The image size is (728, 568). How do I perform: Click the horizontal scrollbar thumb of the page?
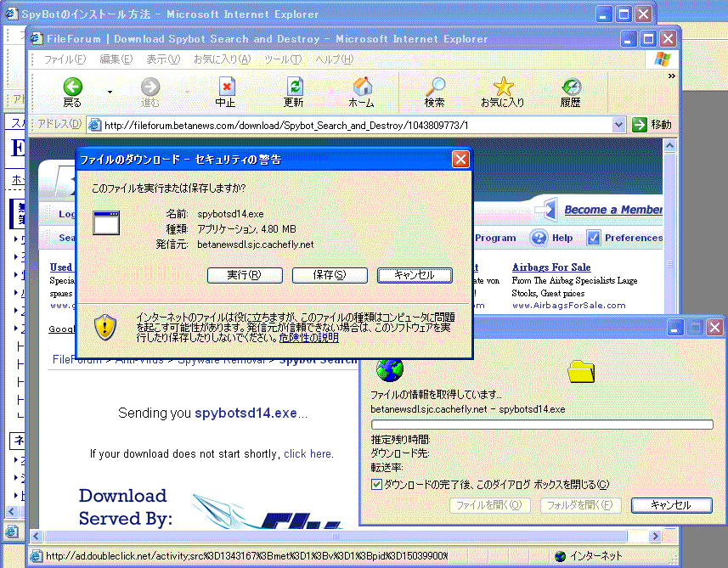click(x=336, y=537)
